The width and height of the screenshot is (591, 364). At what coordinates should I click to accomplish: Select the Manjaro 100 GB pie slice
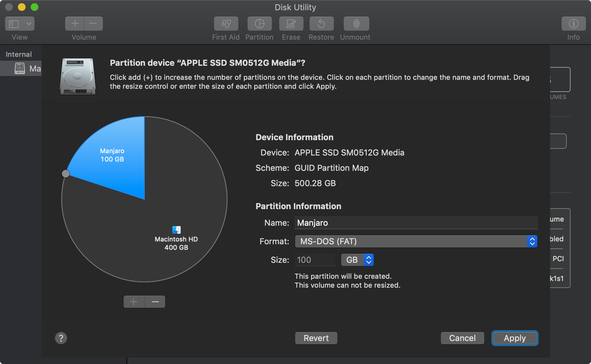tap(112, 155)
